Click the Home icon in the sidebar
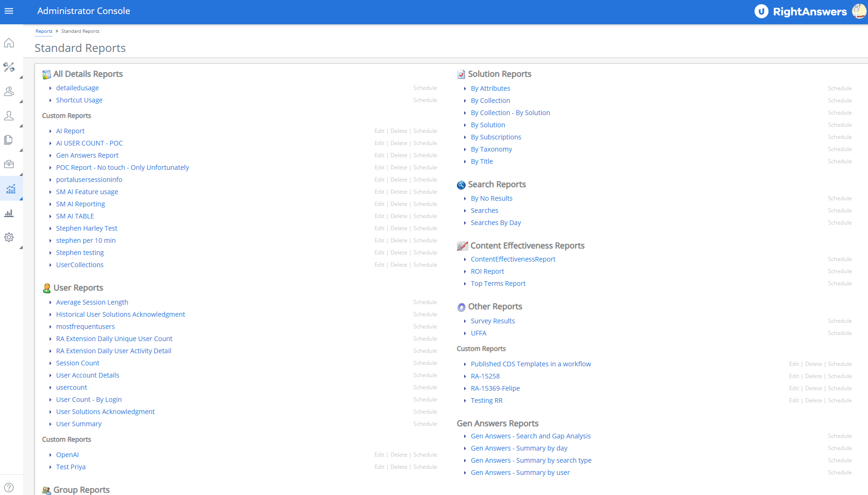The width and height of the screenshot is (868, 495). [x=9, y=43]
